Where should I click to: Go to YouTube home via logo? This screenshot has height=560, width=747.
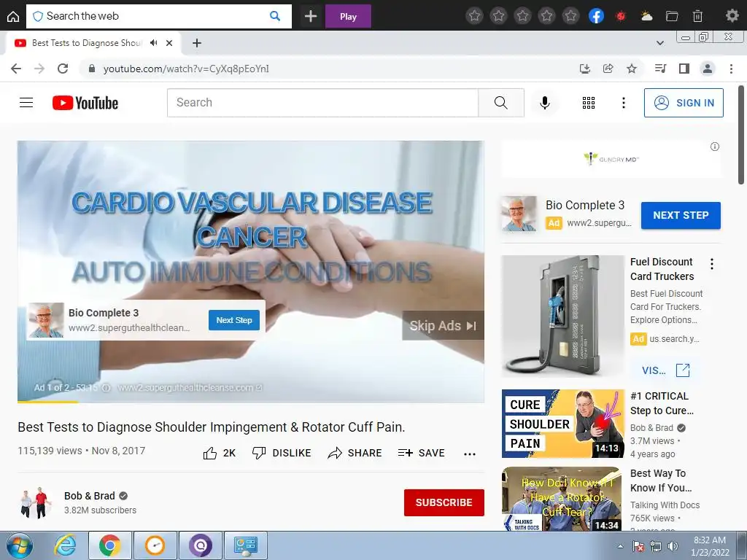[85, 103]
